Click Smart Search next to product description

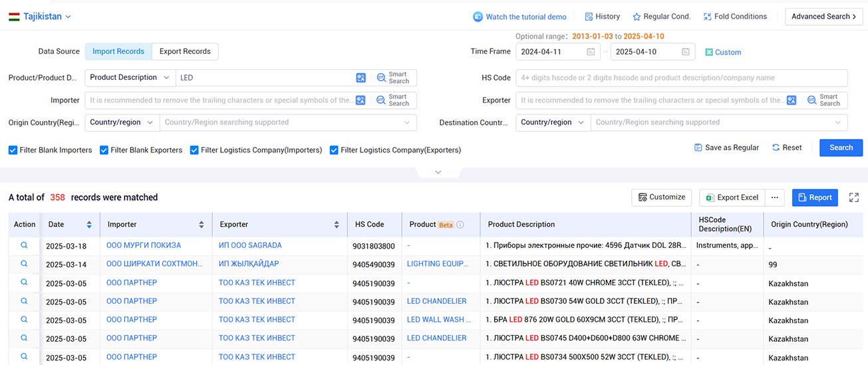[x=393, y=78]
